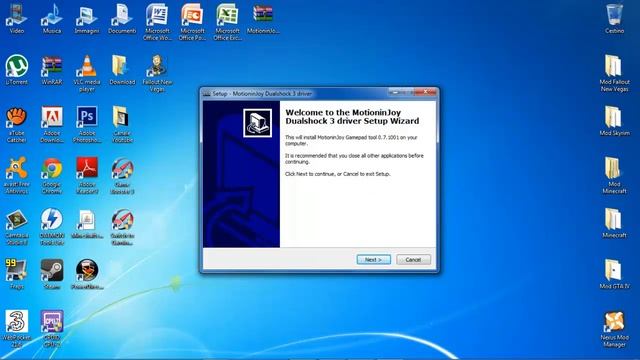Launch Adobe Photoshop
Screen dimensions: 640x360
(x=87, y=124)
